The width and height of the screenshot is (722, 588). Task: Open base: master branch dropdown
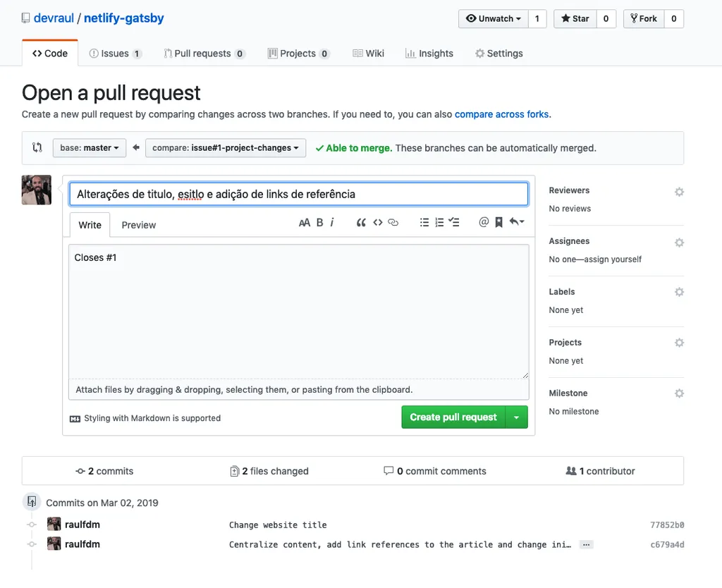point(90,148)
